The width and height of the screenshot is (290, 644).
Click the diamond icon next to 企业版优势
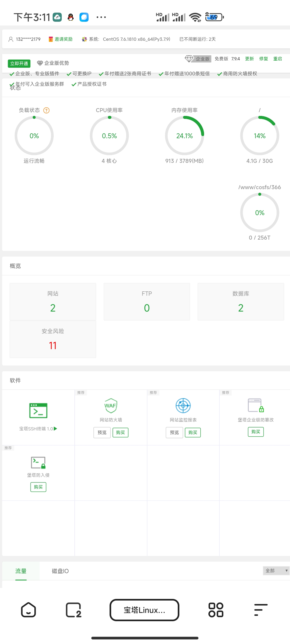(x=40, y=63)
